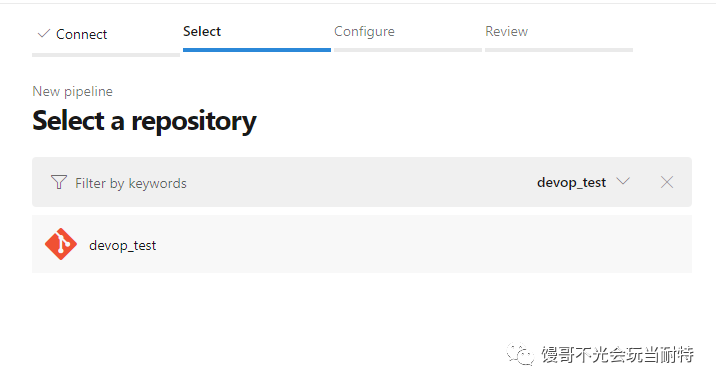The image size is (716, 386).
Task: Click the checkmark icon beside Connect
Action: pos(44,33)
